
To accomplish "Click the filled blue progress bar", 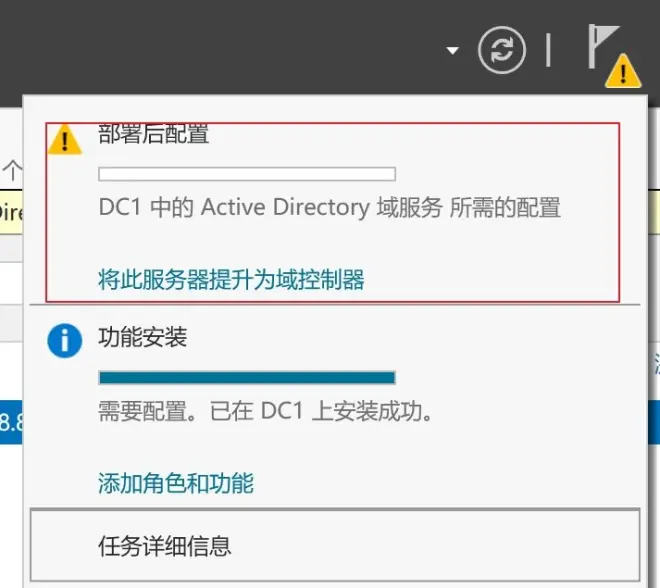I will [247, 378].
